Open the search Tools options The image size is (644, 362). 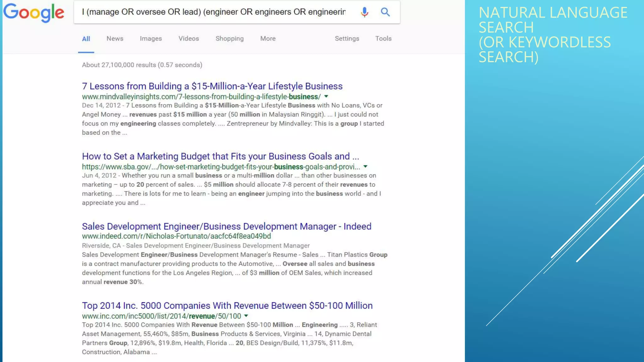383,38
